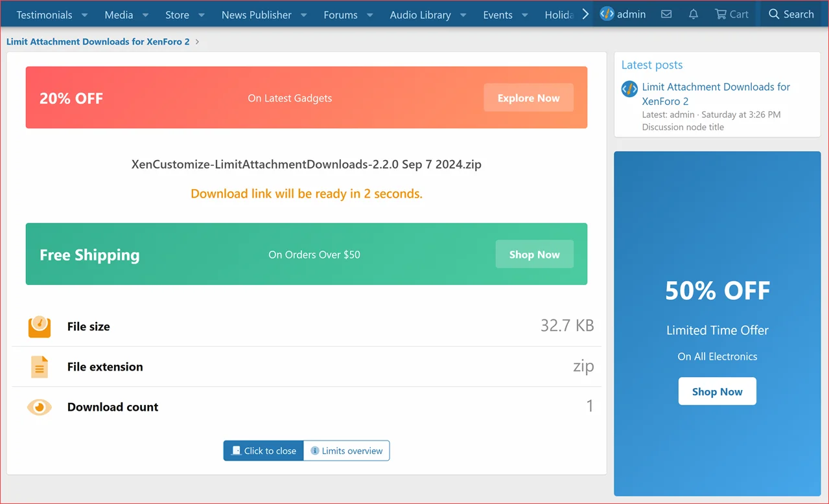Open the Forums navigation tab

340,15
